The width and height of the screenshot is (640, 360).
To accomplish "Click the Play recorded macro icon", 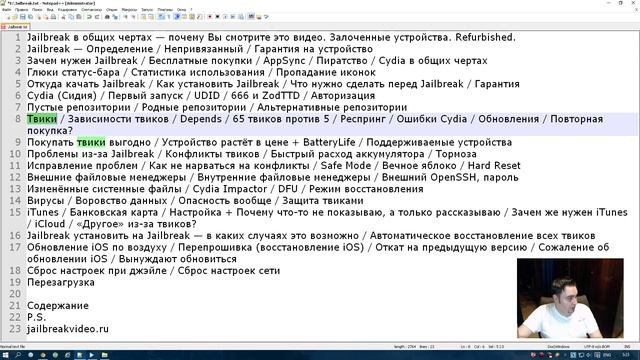I will (x=225, y=17).
